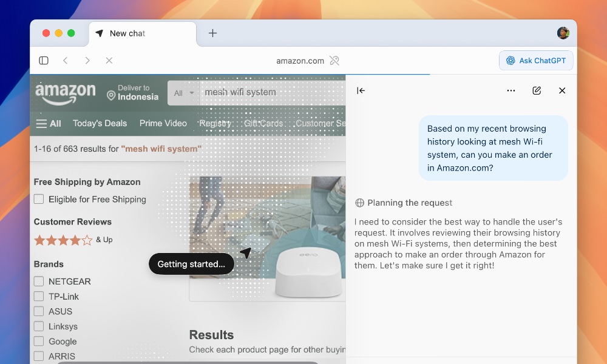
Task: Open a new tab with plus icon
Action: pos(212,33)
